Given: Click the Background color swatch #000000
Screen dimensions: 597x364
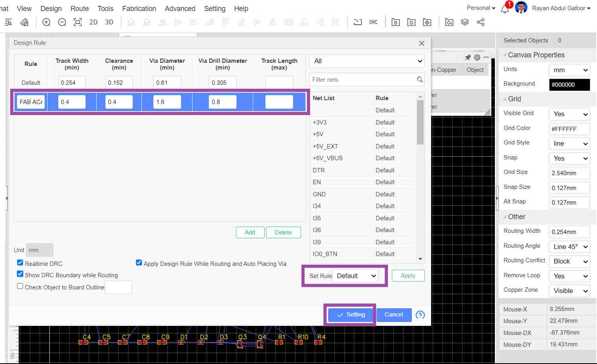Looking at the screenshot, I should [569, 84].
